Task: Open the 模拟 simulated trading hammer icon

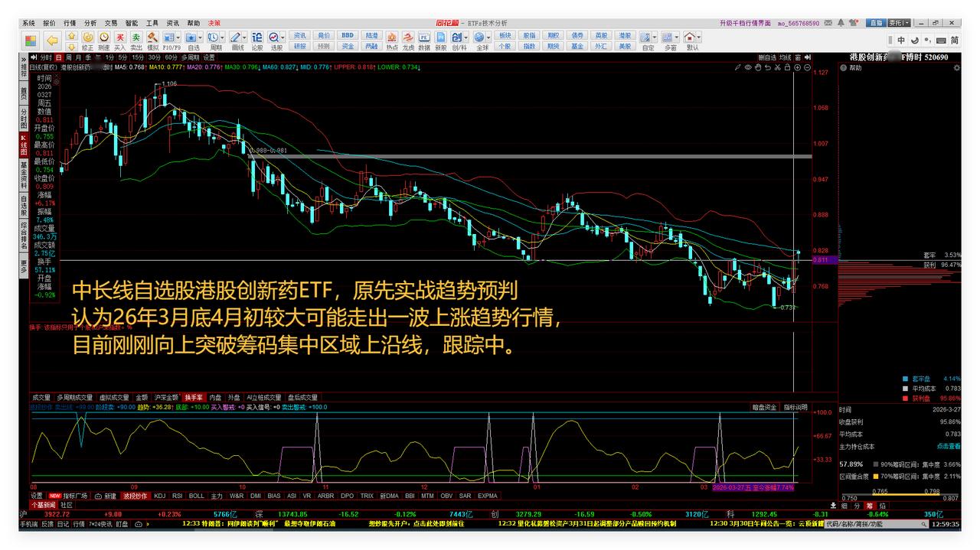Action: coord(152,41)
